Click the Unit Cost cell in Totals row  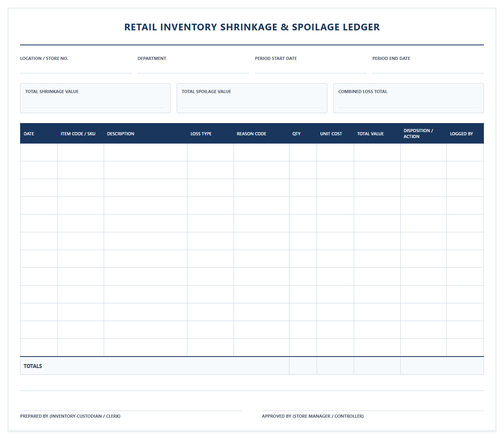[x=335, y=366]
